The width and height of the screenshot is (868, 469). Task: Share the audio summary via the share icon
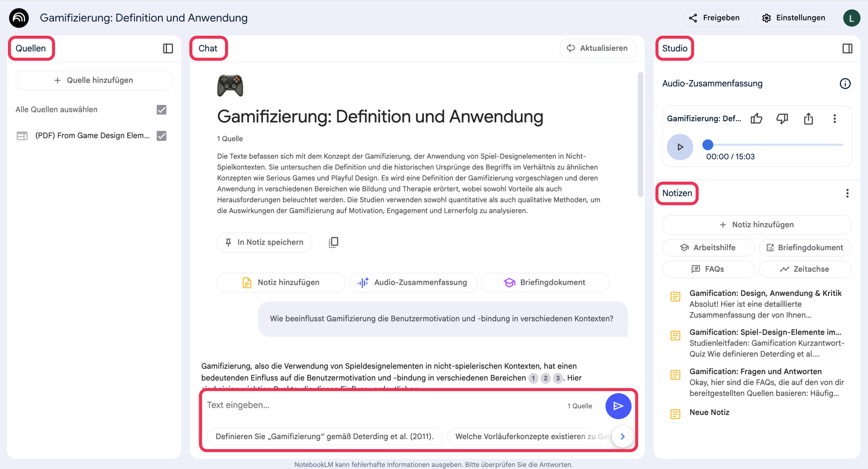tap(808, 119)
